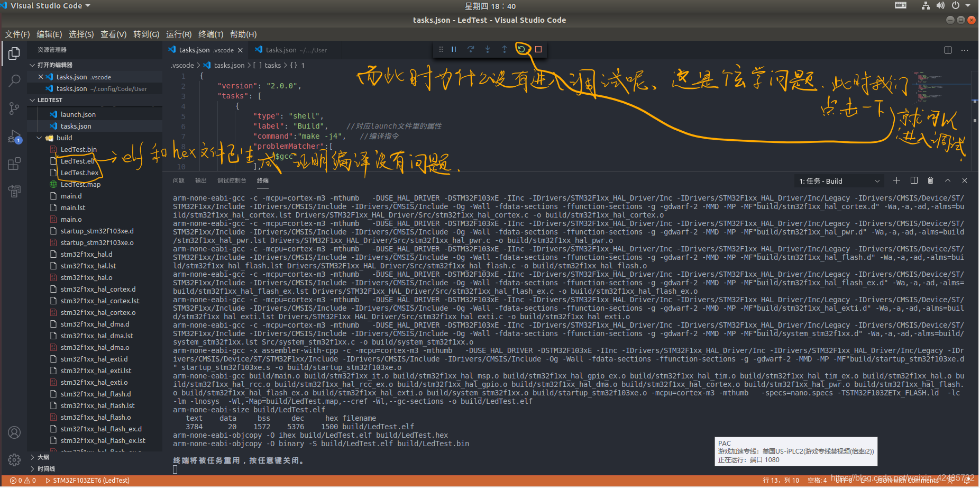
Task: Open launch.json in the explorer
Action: pyautogui.click(x=95, y=114)
